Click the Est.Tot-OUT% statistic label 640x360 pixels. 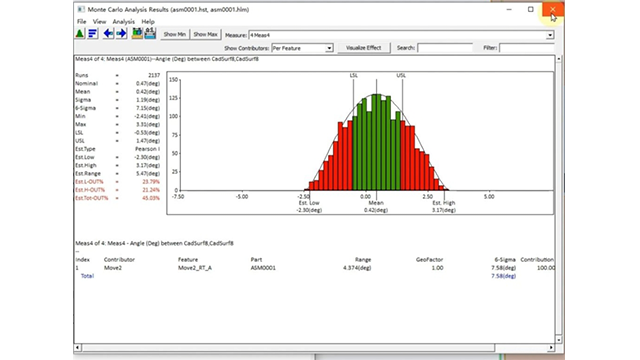tap(92, 198)
